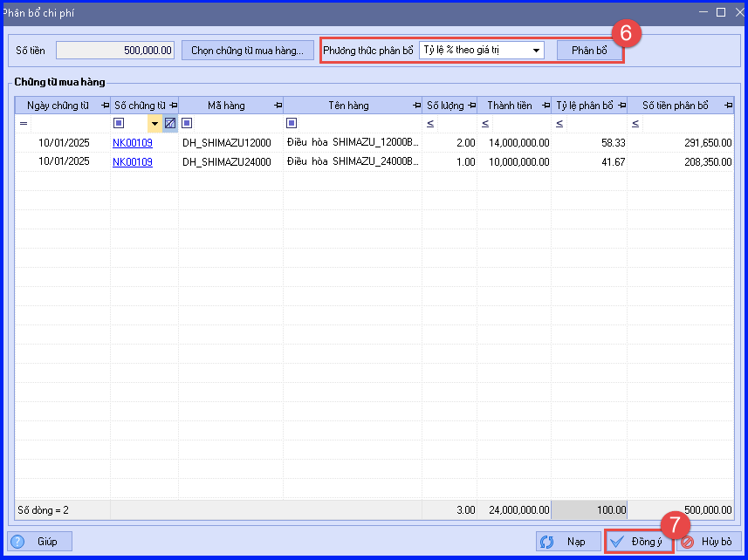Pin the Tên hàng column
Viewport: 748px width, 560px height.
click(417, 106)
